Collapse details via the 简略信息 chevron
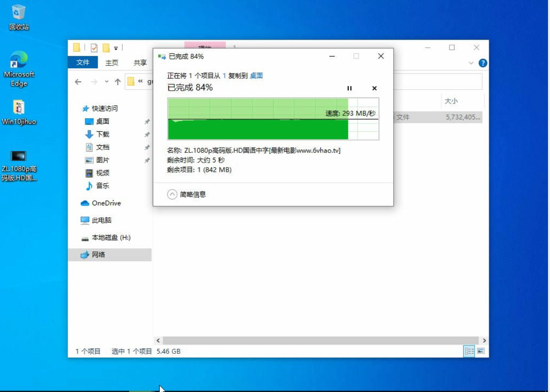The height and width of the screenshot is (392, 550). point(172,194)
